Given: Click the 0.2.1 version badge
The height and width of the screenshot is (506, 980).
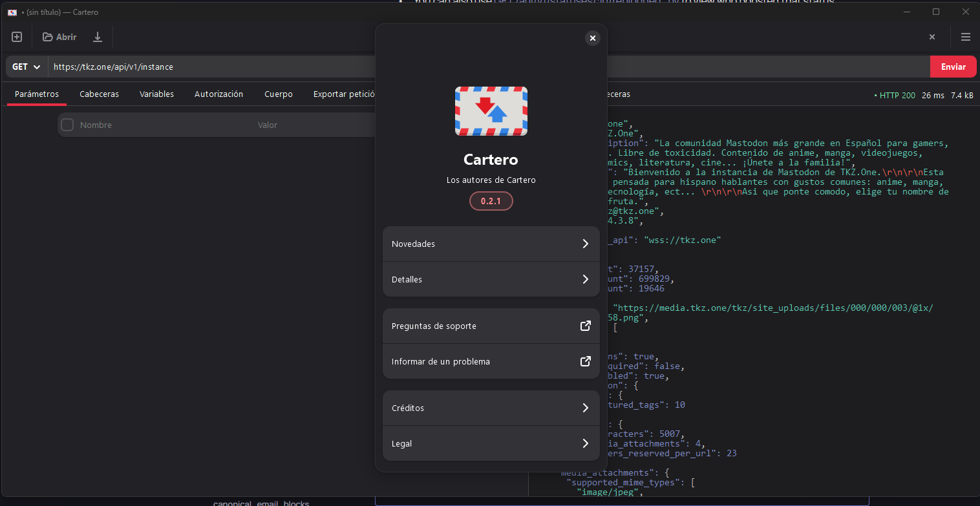Looking at the screenshot, I should pyautogui.click(x=491, y=201).
